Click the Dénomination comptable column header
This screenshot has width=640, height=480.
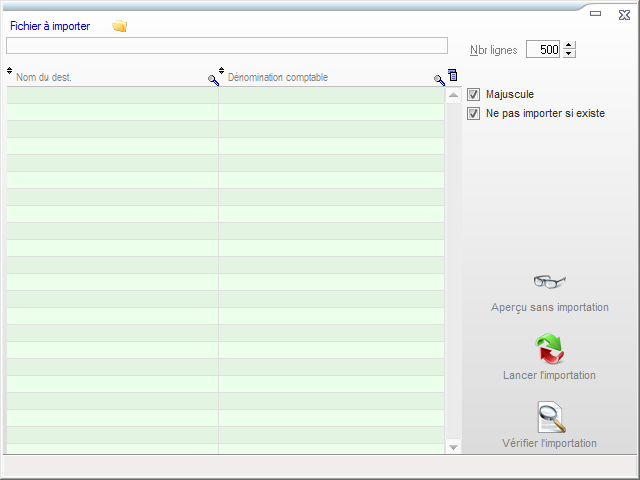point(320,77)
